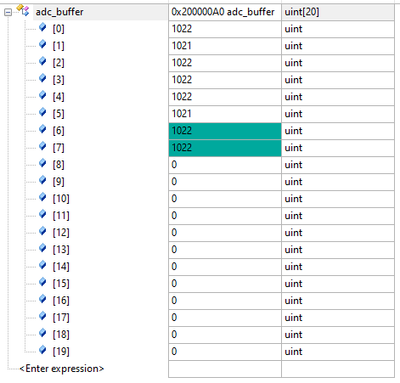This screenshot has height=383, width=400.
Task: Click the blue diamond icon for [1]
Action: tap(43, 44)
